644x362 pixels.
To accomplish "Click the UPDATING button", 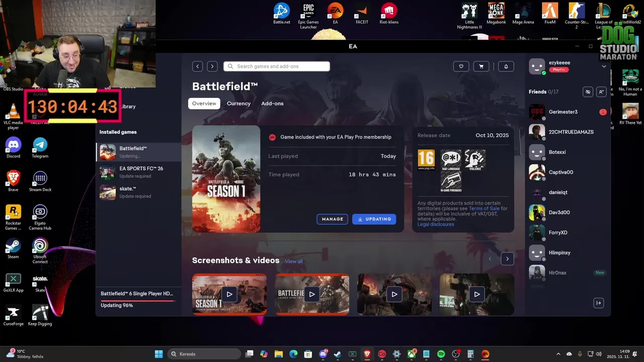I will pos(374,219).
